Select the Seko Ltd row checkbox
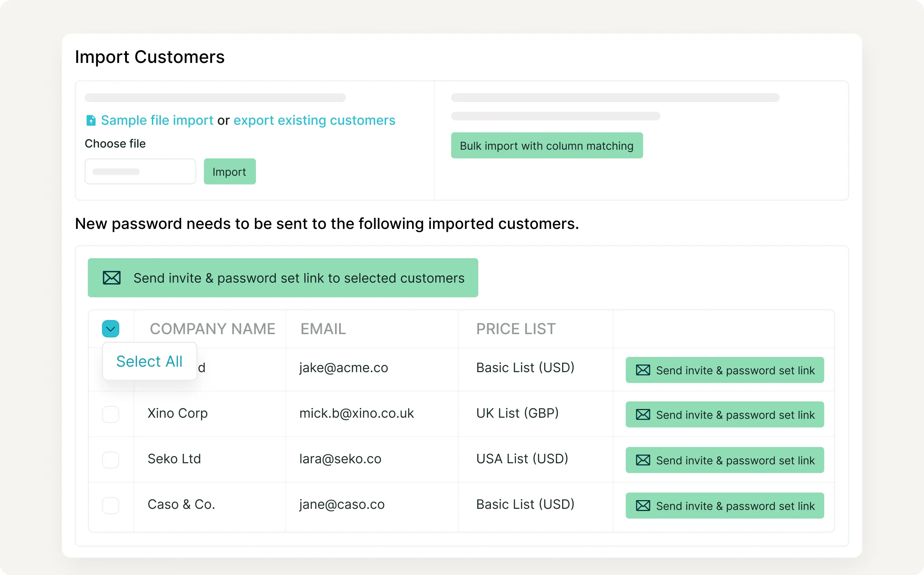924x575 pixels. (x=111, y=460)
